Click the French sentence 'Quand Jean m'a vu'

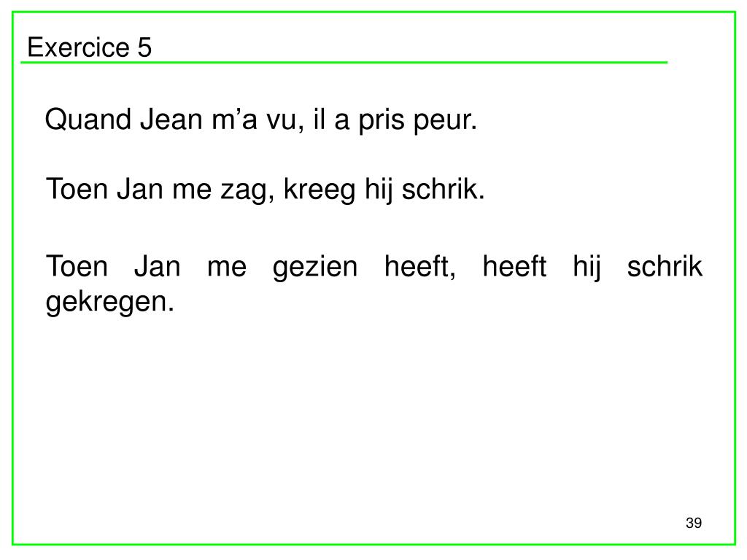coord(174,120)
